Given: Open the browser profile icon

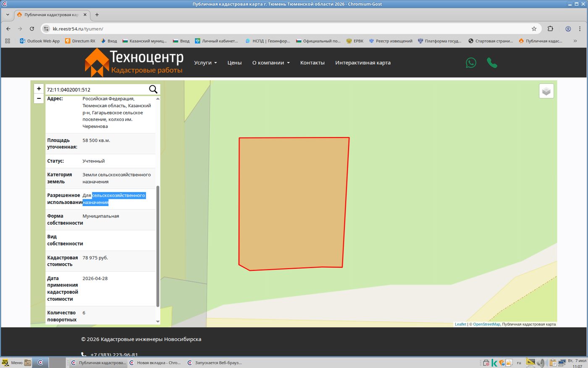Looking at the screenshot, I should [x=568, y=29].
